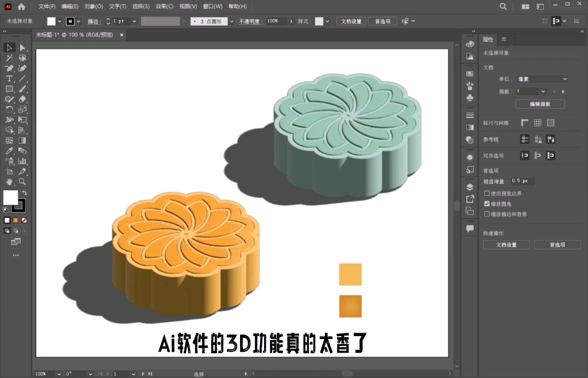Viewport: 588px width, 378px height.
Task: Switch to the Properties tab
Action: (x=488, y=40)
